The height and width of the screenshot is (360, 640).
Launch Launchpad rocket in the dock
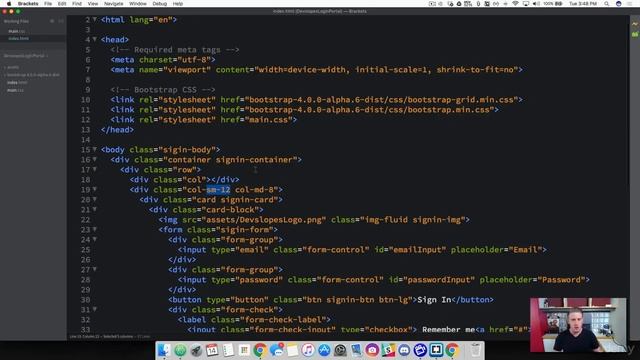coord(196,350)
